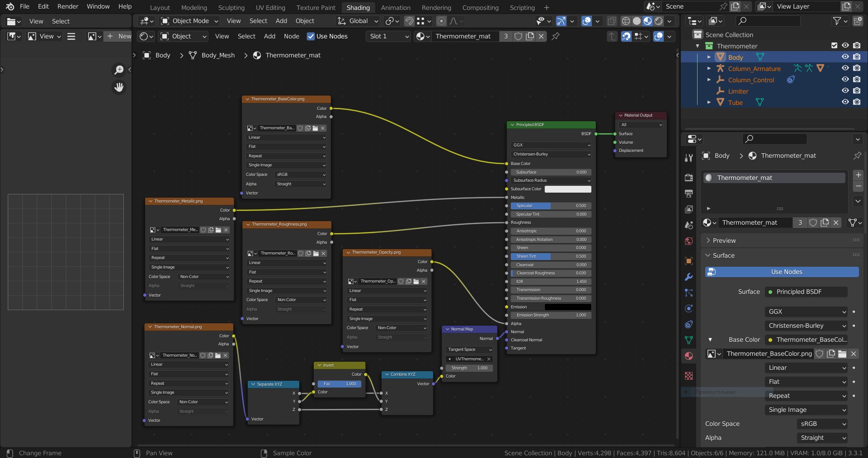This screenshot has height=458, width=868.
Task: Open the Slot 1 dropdown
Action: (388, 36)
